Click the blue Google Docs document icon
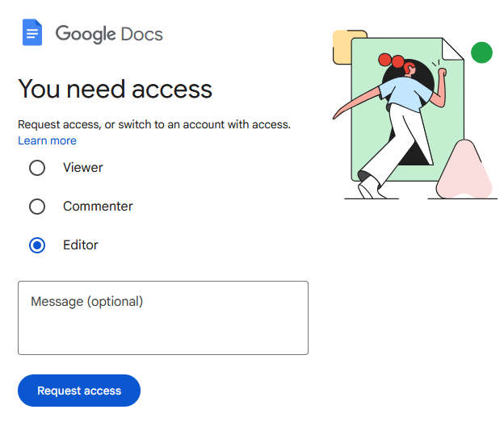Image resolution: width=504 pixels, height=422 pixels. [32, 33]
